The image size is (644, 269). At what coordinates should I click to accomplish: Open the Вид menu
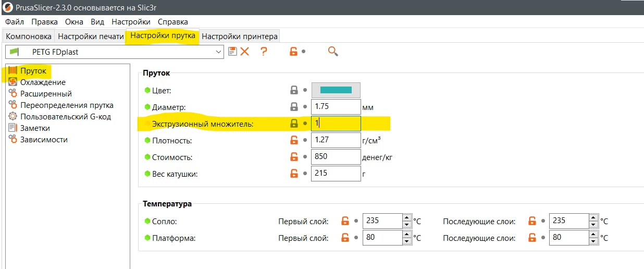tap(97, 22)
